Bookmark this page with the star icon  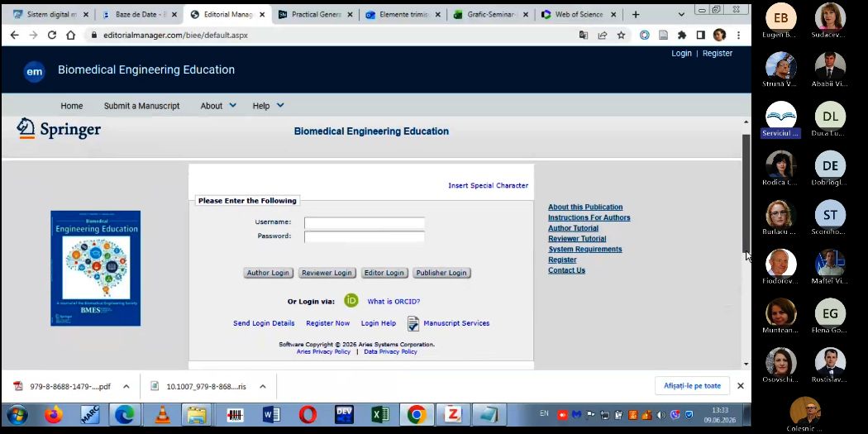tap(621, 35)
